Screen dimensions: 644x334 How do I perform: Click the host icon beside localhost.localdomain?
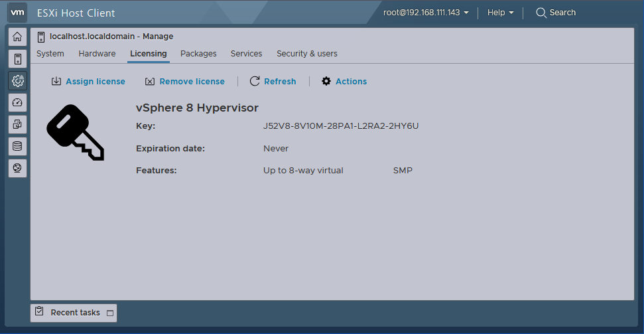40,37
